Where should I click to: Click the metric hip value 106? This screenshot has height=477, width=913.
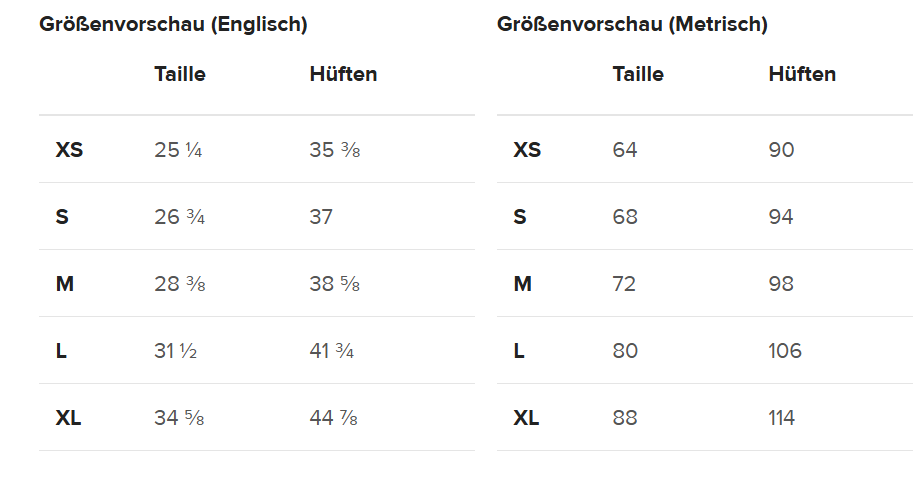click(x=785, y=351)
